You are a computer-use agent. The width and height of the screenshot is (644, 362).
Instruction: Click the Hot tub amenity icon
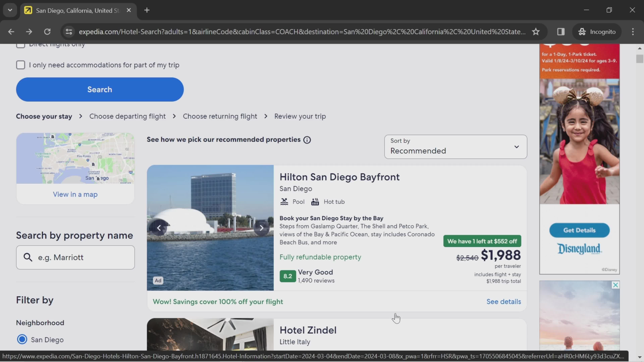[x=315, y=202]
